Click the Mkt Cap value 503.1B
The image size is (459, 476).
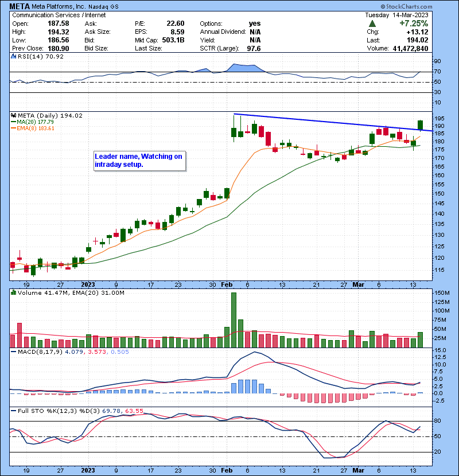click(173, 40)
